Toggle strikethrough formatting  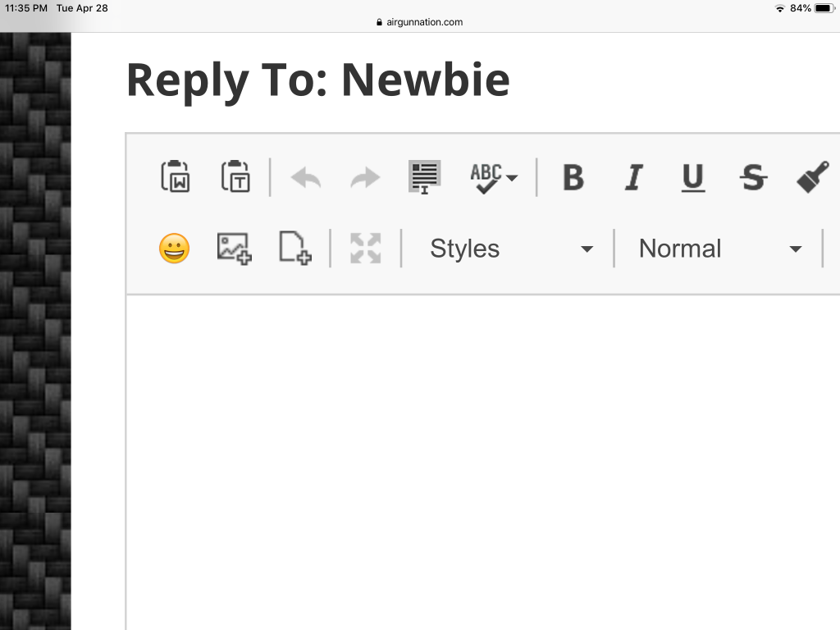753,177
